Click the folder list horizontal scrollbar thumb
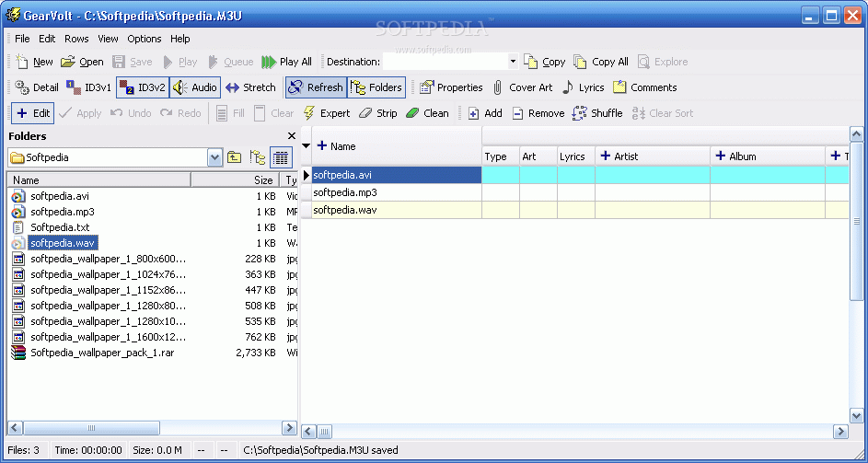 (x=92, y=427)
